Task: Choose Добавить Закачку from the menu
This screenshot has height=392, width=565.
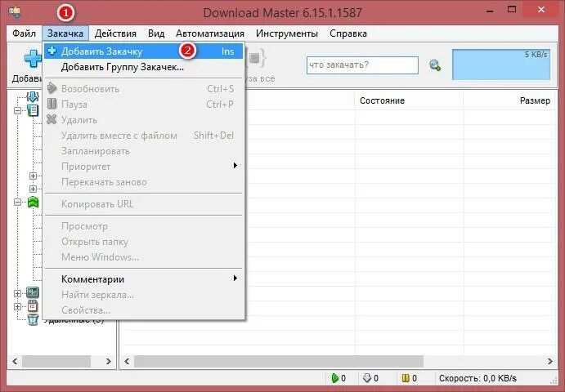Action: [x=143, y=51]
